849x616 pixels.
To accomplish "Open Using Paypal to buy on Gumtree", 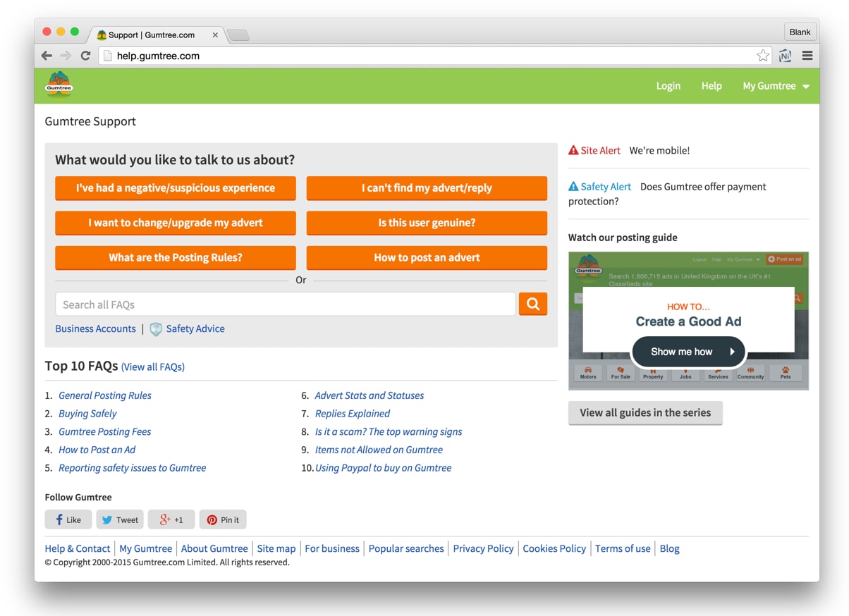I will pos(384,468).
